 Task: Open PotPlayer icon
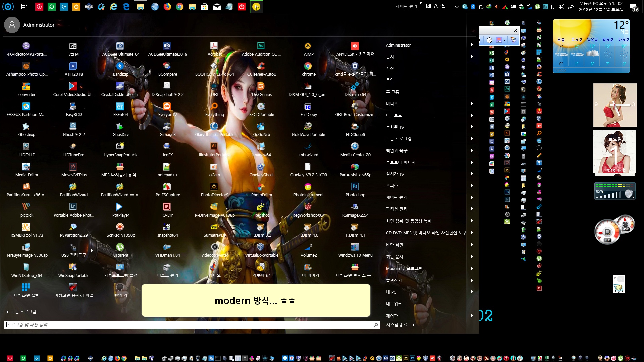[120, 207]
